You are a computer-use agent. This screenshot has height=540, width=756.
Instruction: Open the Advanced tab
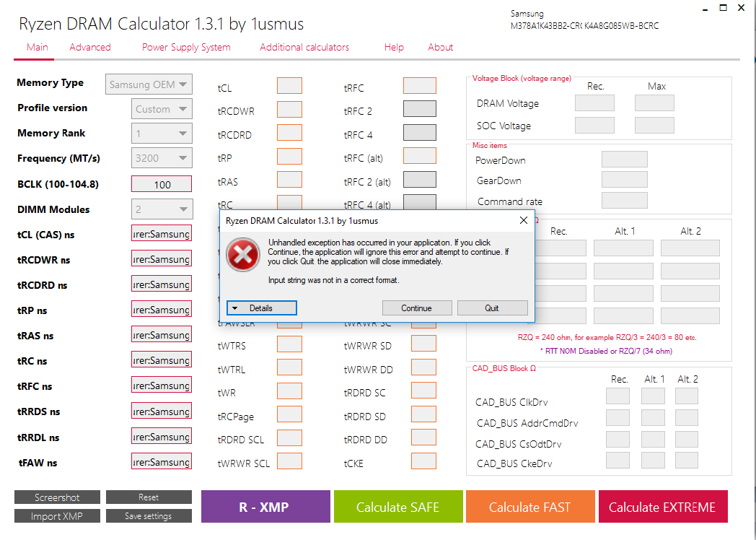(90, 48)
